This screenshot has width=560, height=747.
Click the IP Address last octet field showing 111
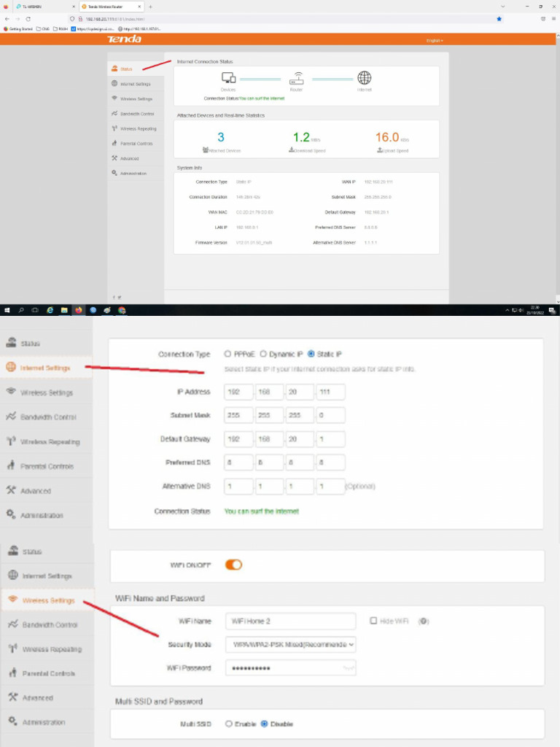330,392
